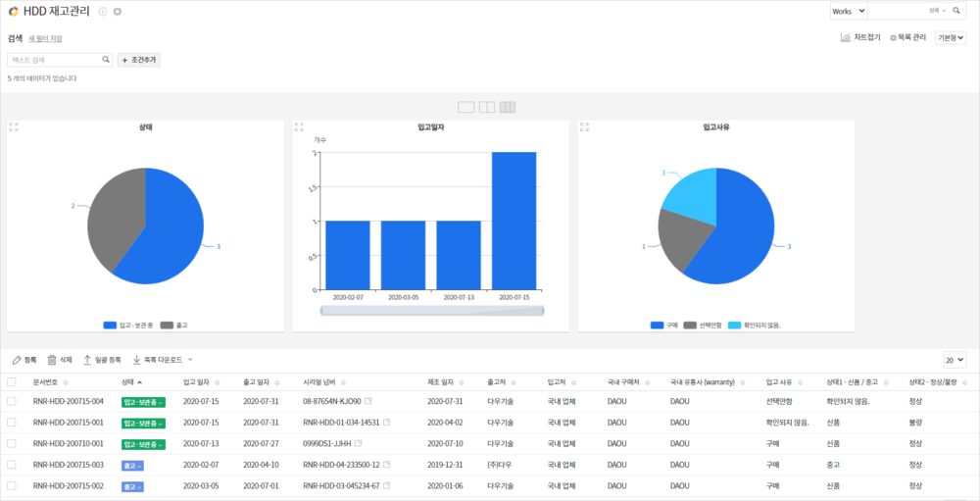Viewport: 980px width, 501px height.
Task: Expand the 상태 pie chart to fullscreen
Action: click(14, 126)
